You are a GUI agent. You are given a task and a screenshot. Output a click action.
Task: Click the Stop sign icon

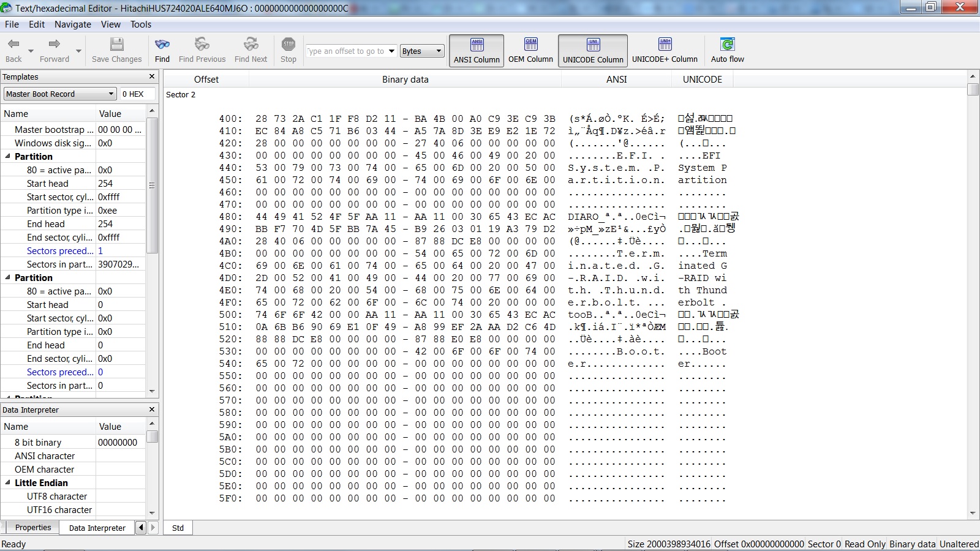pos(288,44)
